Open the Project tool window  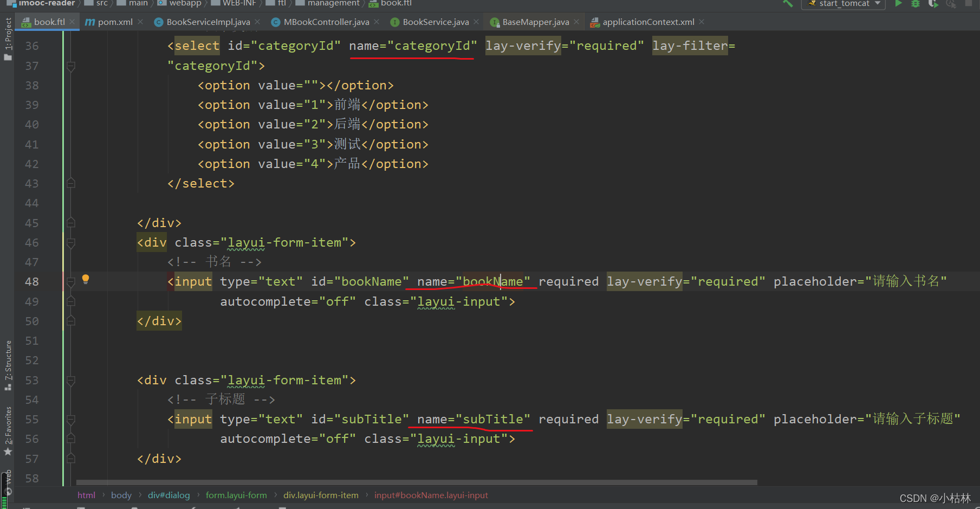coord(8,39)
